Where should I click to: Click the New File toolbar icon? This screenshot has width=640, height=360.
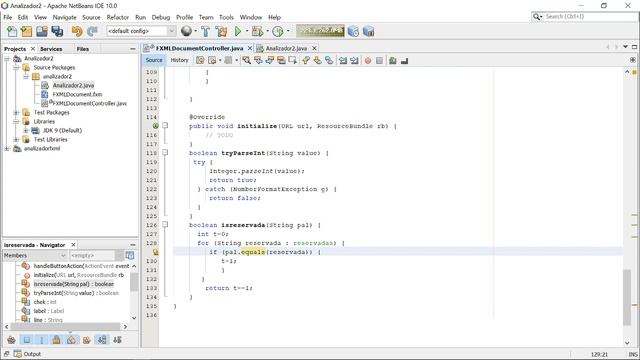pyautogui.click(x=12, y=31)
